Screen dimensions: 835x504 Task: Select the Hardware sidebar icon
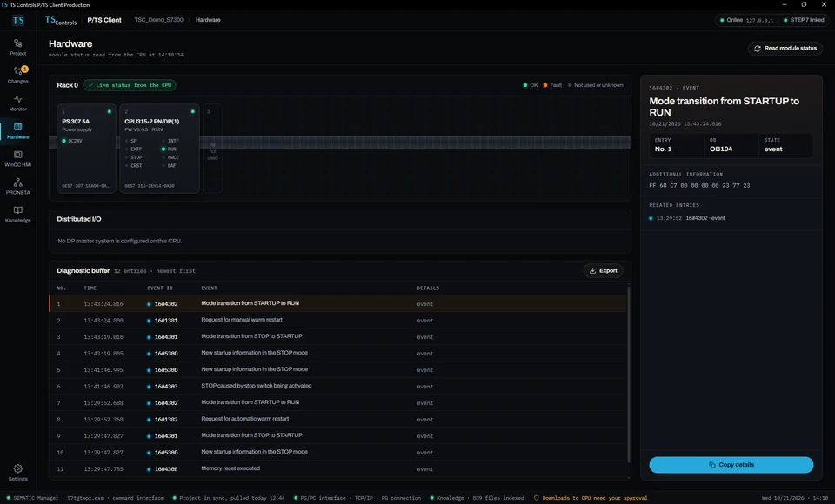17,130
